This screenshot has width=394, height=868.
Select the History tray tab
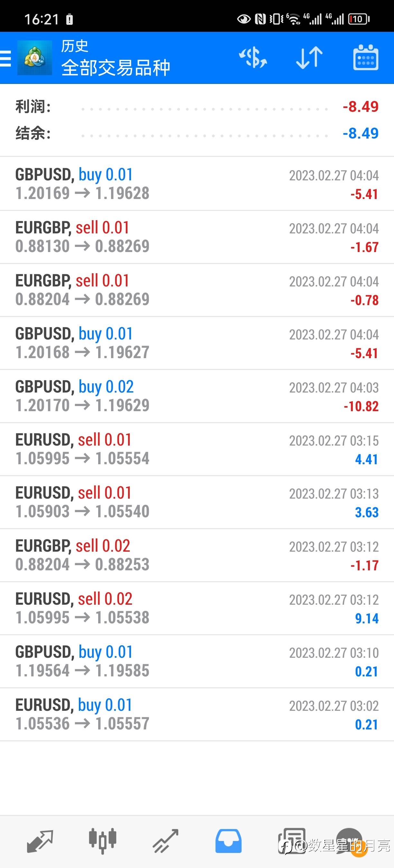228,841
